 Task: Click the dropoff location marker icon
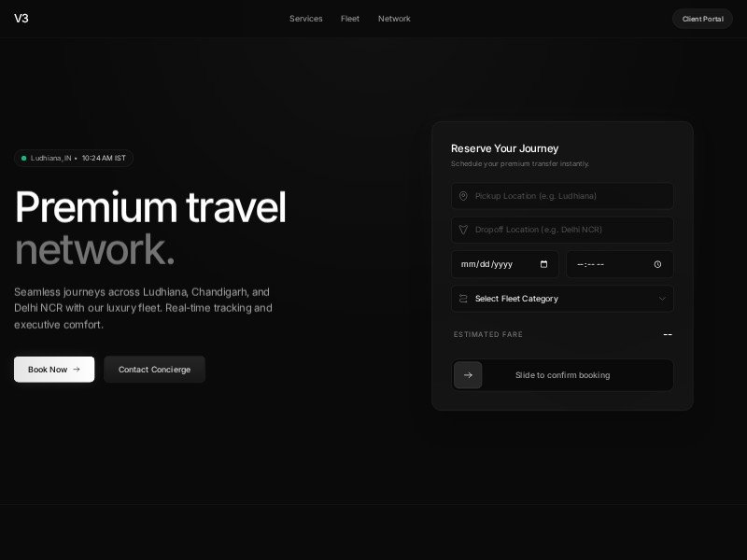(x=463, y=230)
